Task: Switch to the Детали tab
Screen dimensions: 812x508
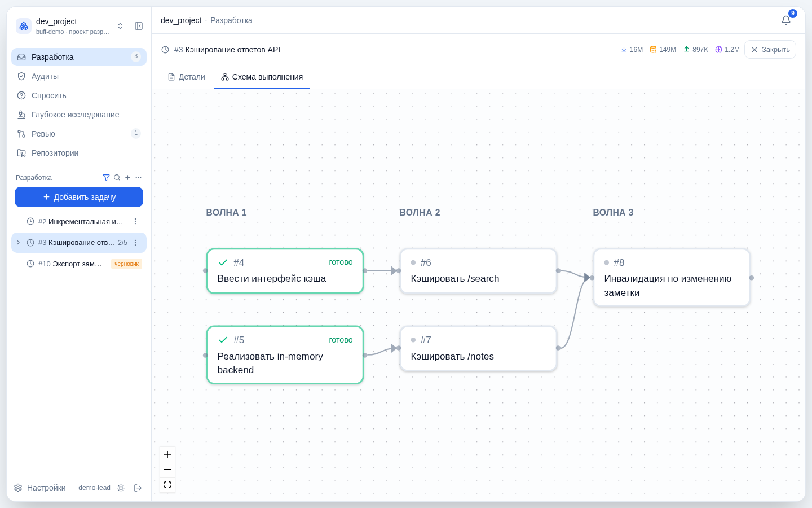Action: pyautogui.click(x=187, y=77)
